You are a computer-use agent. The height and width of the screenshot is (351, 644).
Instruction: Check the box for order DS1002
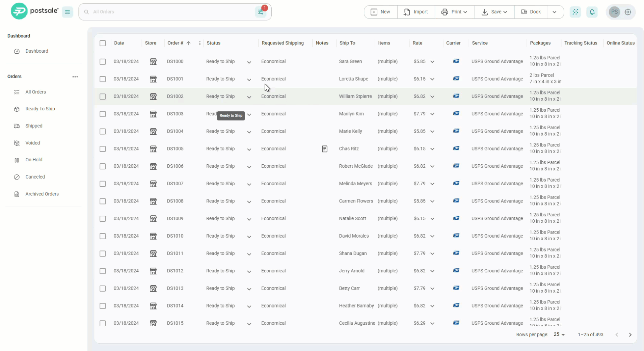[103, 97]
